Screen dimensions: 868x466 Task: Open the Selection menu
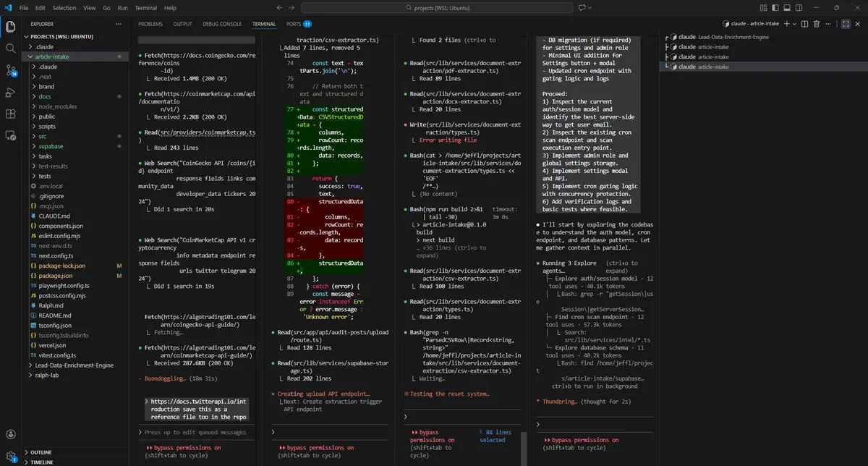click(64, 7)
